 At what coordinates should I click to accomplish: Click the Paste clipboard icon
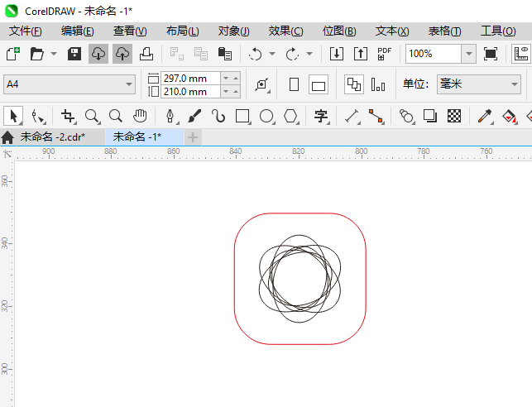click(224, 54)
